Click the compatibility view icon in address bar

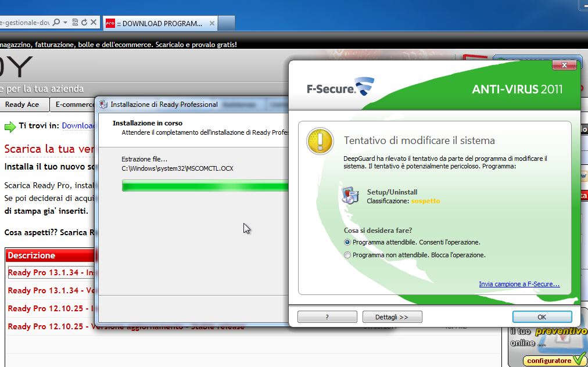tap(75, 23)
